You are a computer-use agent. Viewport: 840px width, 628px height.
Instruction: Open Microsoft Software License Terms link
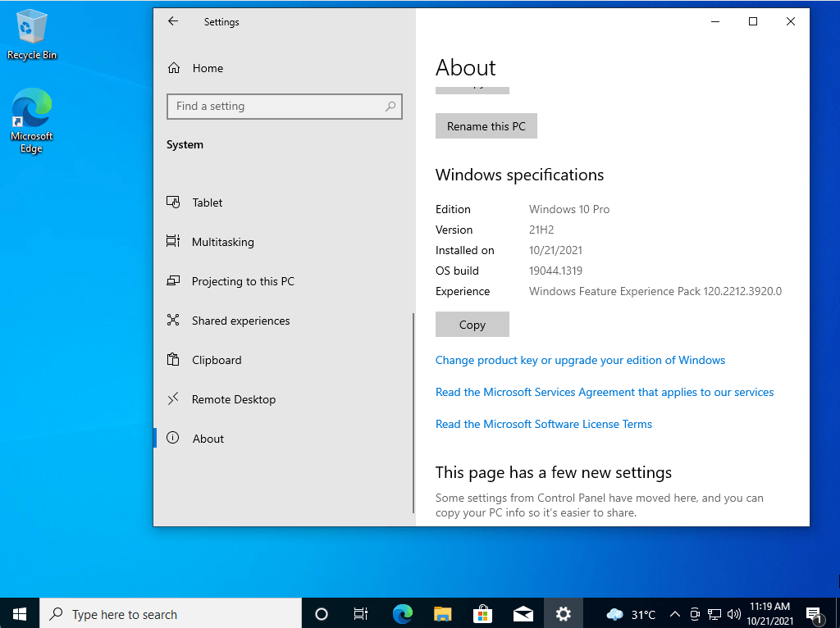pos(544,424)
